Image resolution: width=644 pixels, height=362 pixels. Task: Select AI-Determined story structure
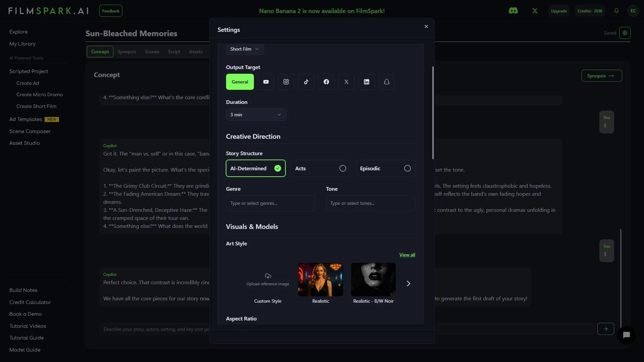click(x=255, y=168)
